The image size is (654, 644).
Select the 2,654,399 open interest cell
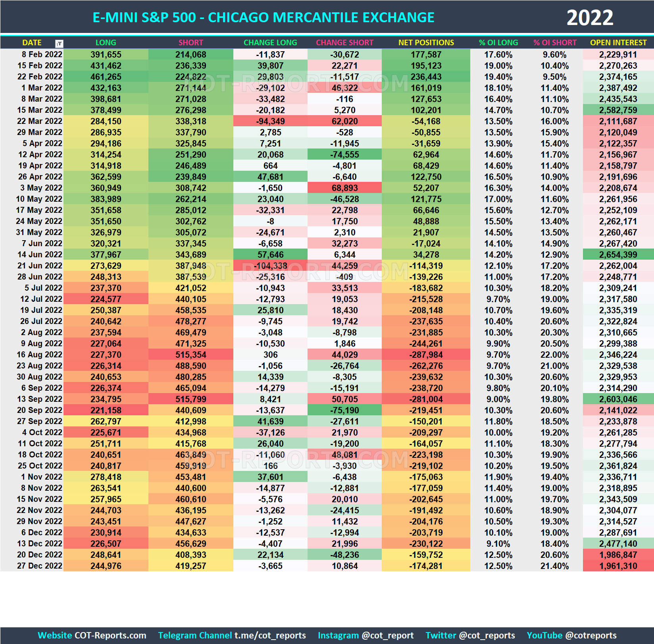click(x=617, y=255)
